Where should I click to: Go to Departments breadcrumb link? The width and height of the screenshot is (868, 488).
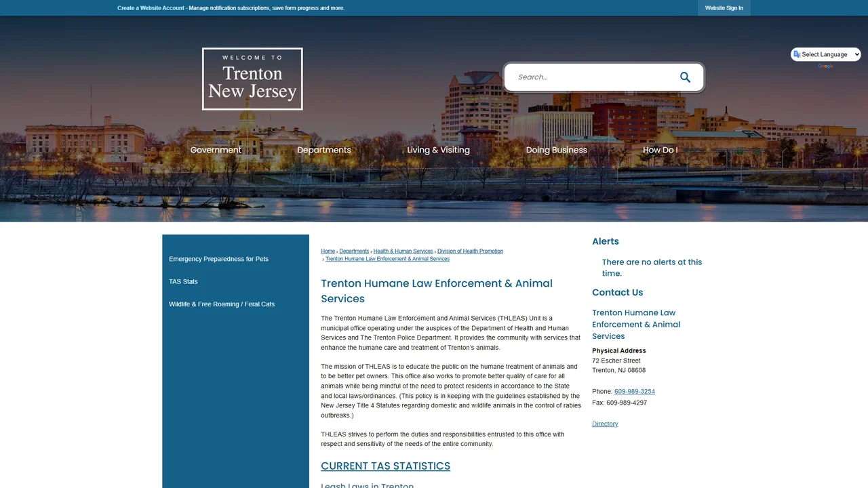[x=354, y=251]
